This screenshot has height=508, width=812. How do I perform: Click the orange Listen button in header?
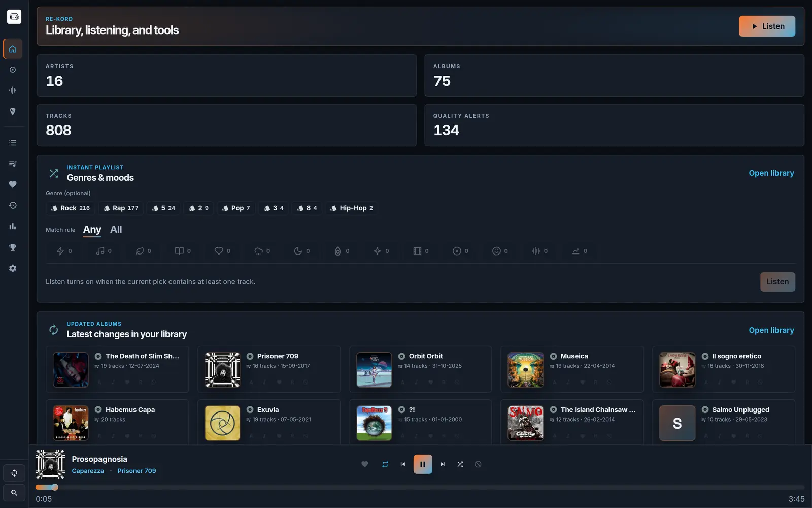click(767, 26)
